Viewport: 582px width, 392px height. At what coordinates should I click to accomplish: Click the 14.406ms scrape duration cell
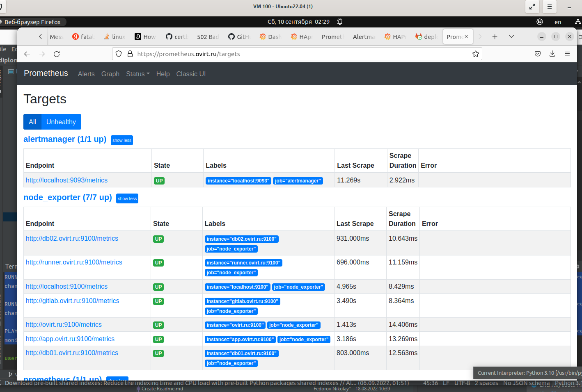click(x=403, y=324)
